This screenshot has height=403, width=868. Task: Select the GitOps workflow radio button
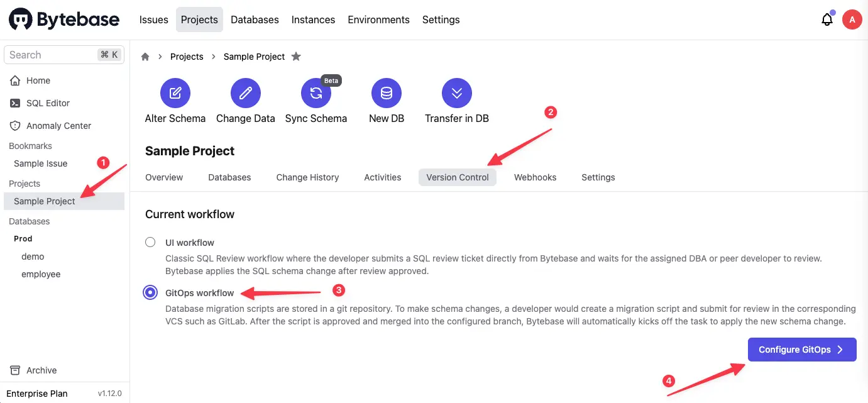pyautogui.click(x=150, y=293)
